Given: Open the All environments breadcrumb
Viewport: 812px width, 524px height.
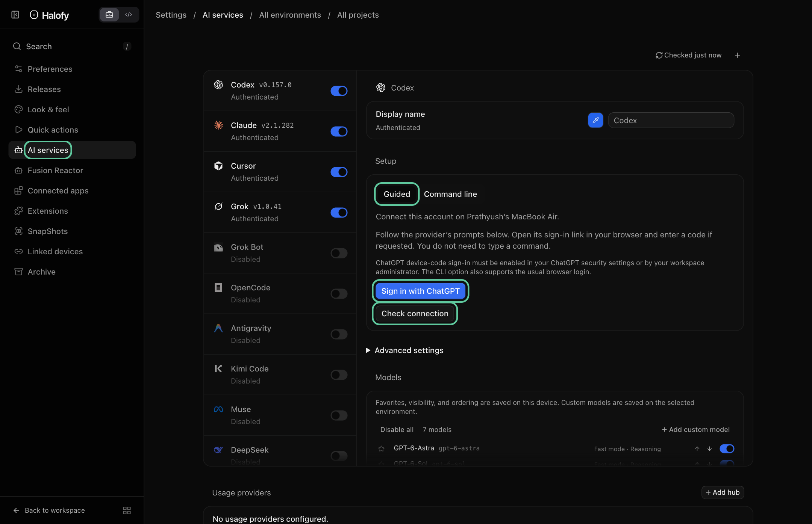Looking at the screenshot, I should [290, 15].
